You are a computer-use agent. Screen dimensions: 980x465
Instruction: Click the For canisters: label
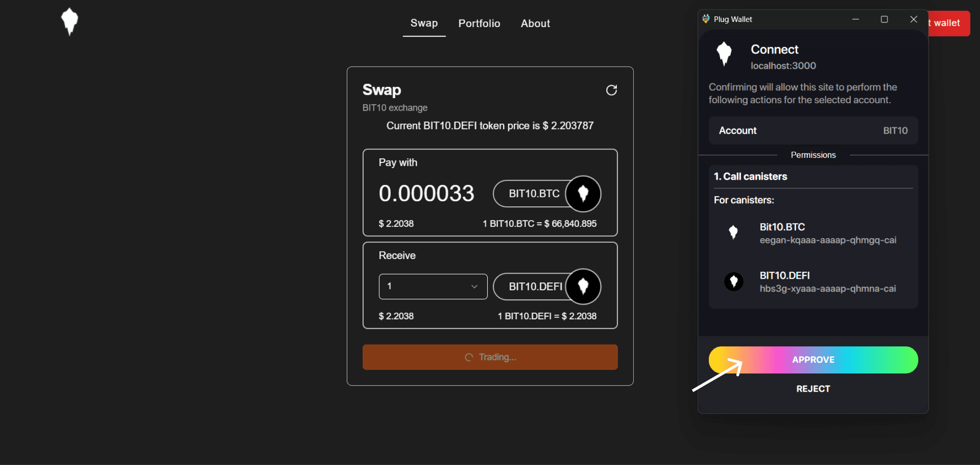(744, 200)
